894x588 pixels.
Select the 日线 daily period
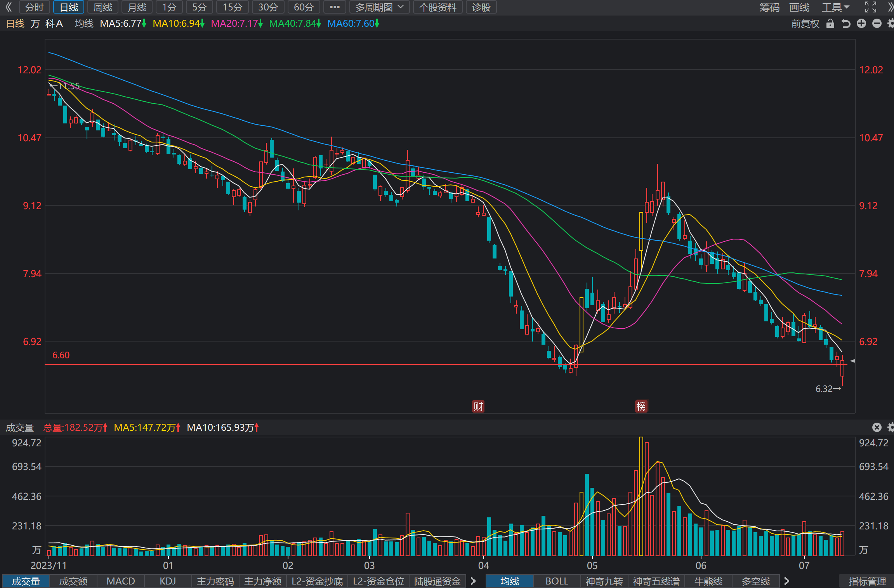pos(69,7)
